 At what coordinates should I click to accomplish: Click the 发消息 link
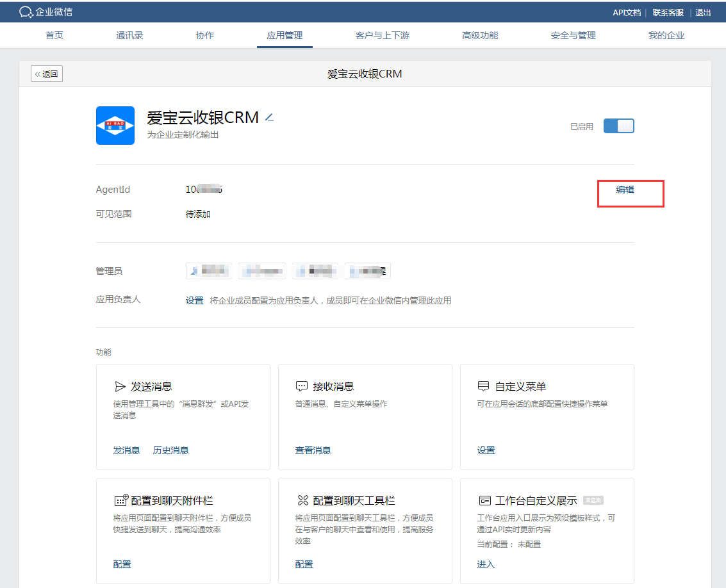tap(126, 450)
